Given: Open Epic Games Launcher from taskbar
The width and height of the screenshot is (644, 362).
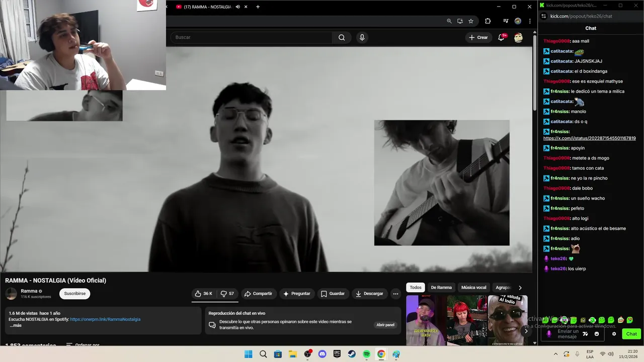Looking at the screenshot, I should 337,354.
